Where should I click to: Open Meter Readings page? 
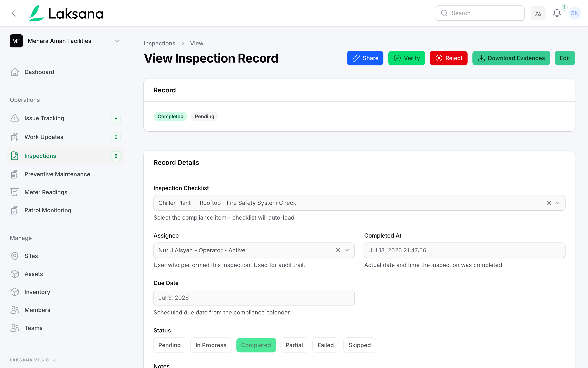pos(65,192)
